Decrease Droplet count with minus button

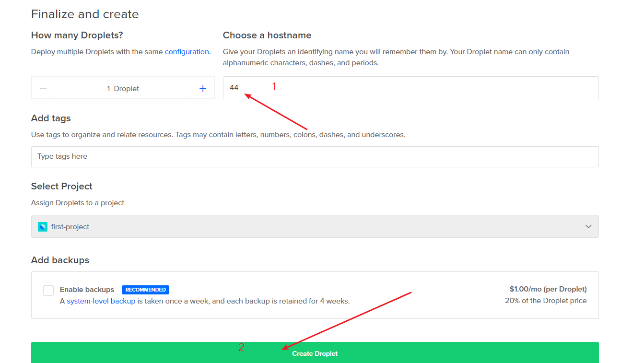click(43, 89)
